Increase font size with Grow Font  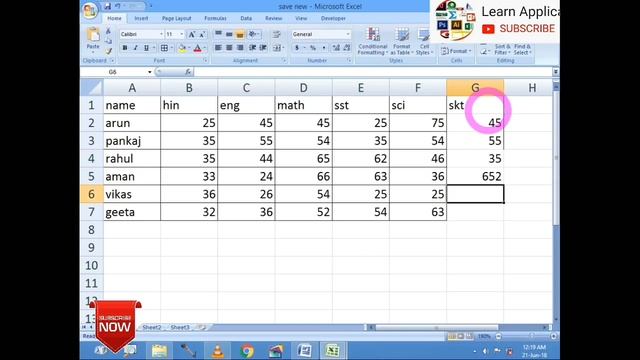tap(191, 34)
